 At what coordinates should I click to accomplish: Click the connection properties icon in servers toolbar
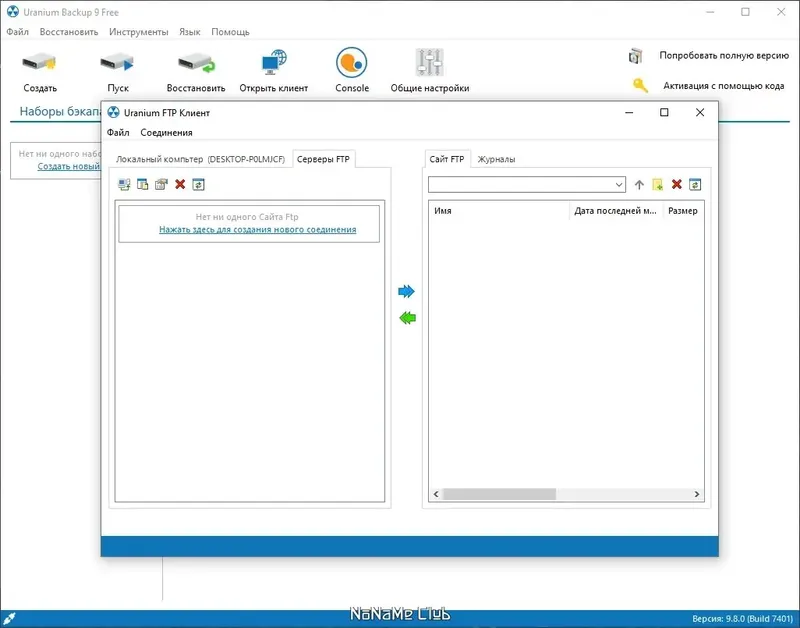[x=161, y=184]
